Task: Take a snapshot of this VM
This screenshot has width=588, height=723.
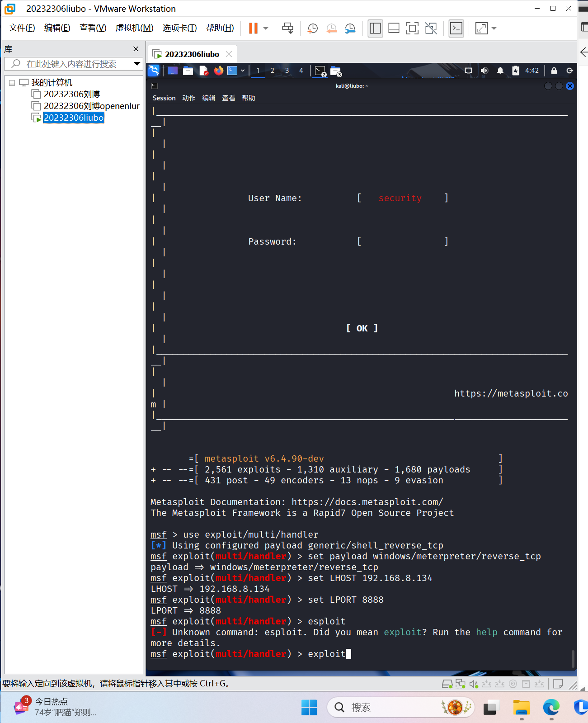Action: [313, 28]
